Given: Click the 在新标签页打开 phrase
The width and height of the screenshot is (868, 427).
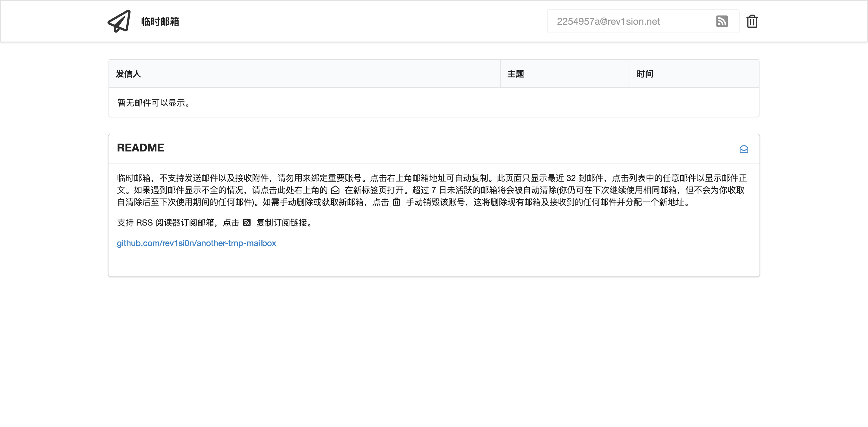Looking at the screenshot, I should coord(374,190).
